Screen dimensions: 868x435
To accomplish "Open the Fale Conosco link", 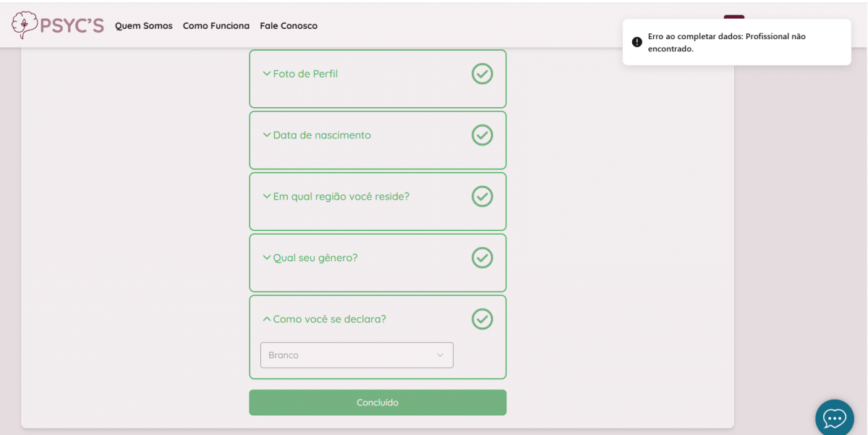I will 289,26.
